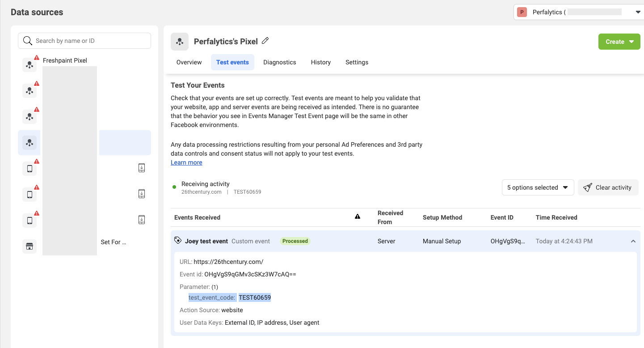The height and width of the screenshot is (348, 644).
Task: Click the pencil icon beside Perfalytics's Pixel
Action: point(265,41)
